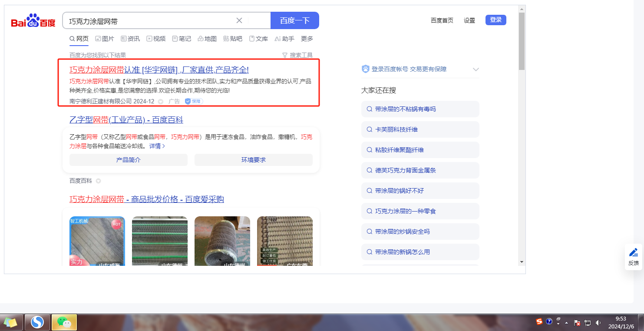Expand dropdown arrow beside 南宁德利正建材有限公司 2024-12

tap(161, 102)
